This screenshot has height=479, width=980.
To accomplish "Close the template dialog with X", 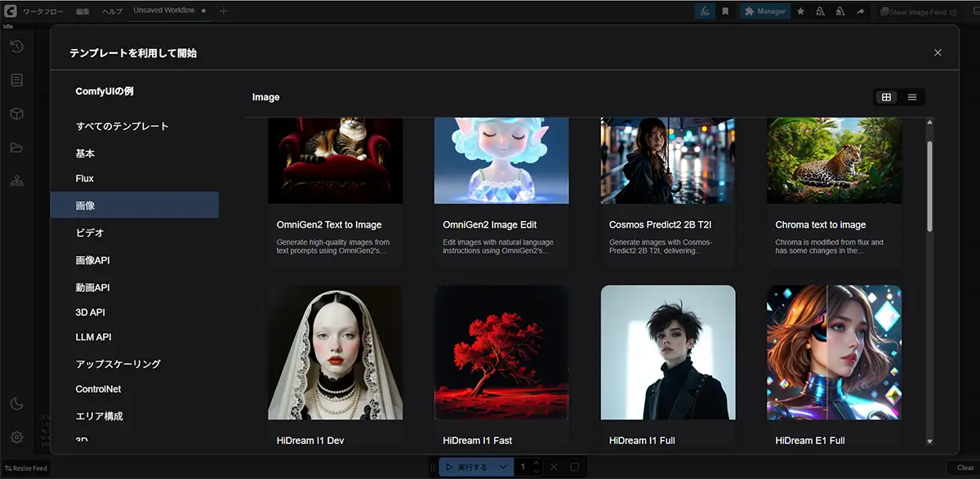I will (938, 52).
